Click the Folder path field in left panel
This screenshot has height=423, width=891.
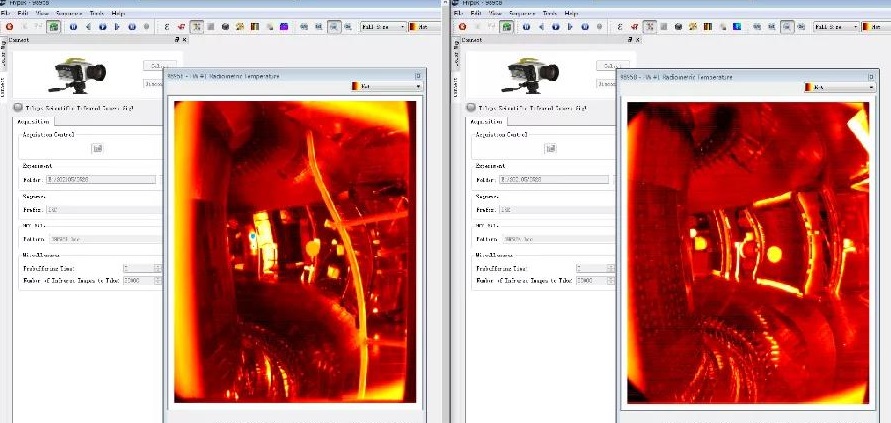click(101, 180)
